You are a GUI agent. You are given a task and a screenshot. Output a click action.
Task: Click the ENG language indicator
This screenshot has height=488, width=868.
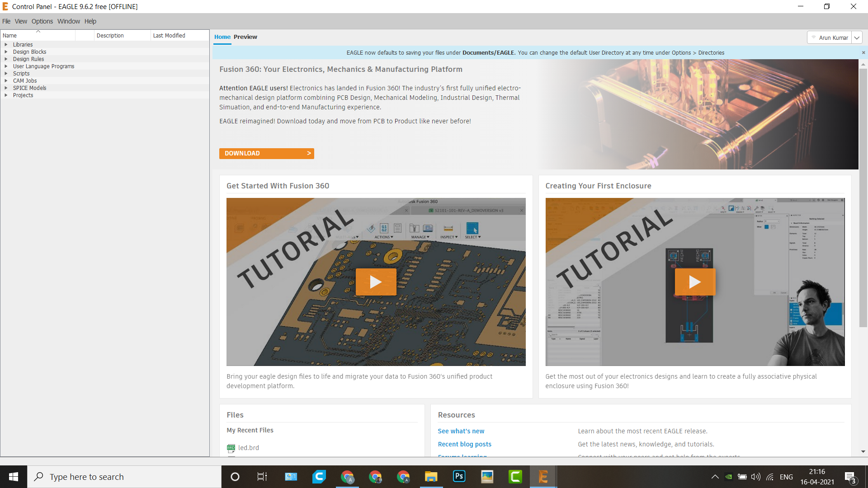pyautogui.click(x=787, y=477)
